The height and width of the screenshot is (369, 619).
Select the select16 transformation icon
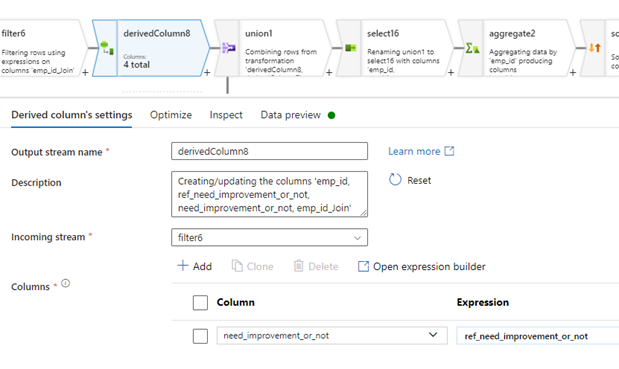[351, 48]
